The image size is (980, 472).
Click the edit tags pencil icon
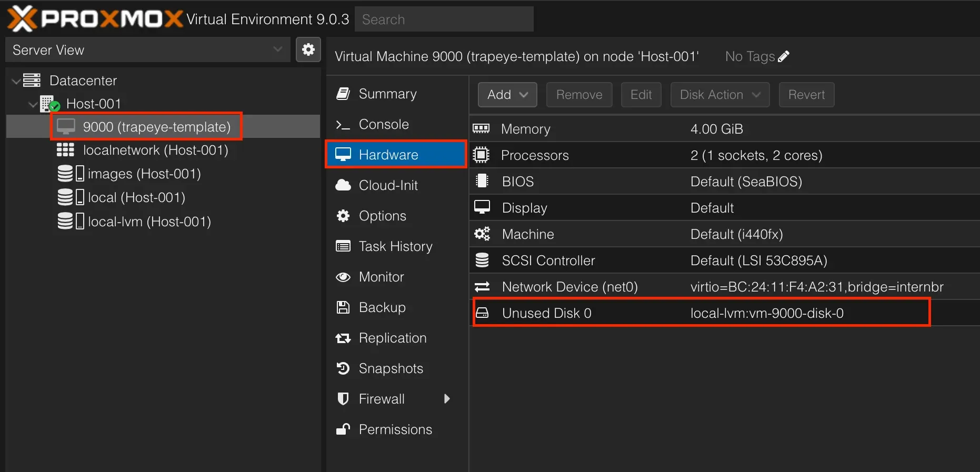(784, 56)
